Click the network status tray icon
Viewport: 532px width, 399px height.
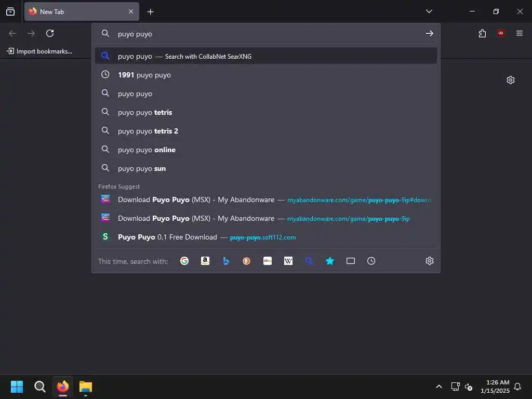(455, 387)
